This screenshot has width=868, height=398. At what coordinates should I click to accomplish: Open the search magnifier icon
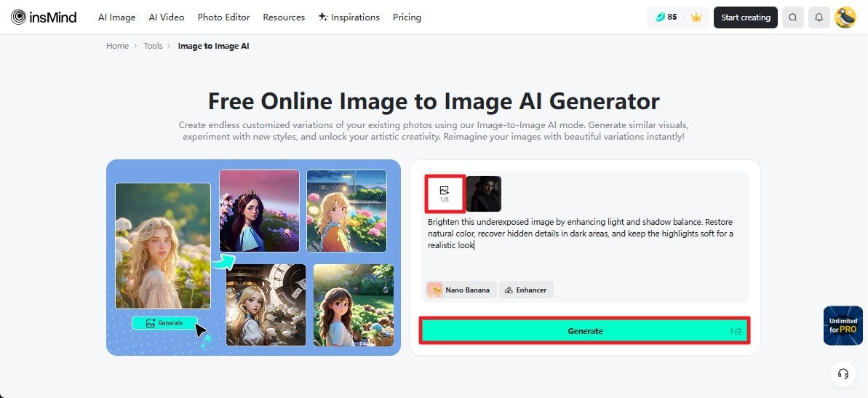click(x=793, y=17)
